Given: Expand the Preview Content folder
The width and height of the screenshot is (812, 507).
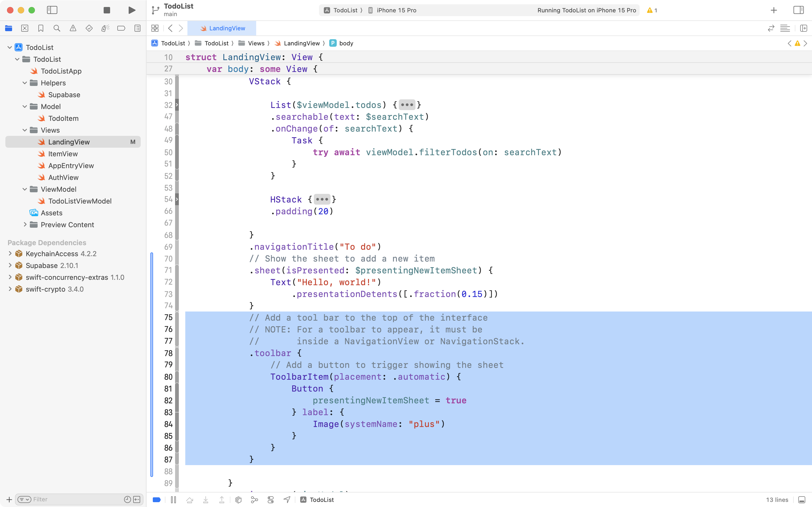Looking at the screenshot, I should [x=25, y=225].
